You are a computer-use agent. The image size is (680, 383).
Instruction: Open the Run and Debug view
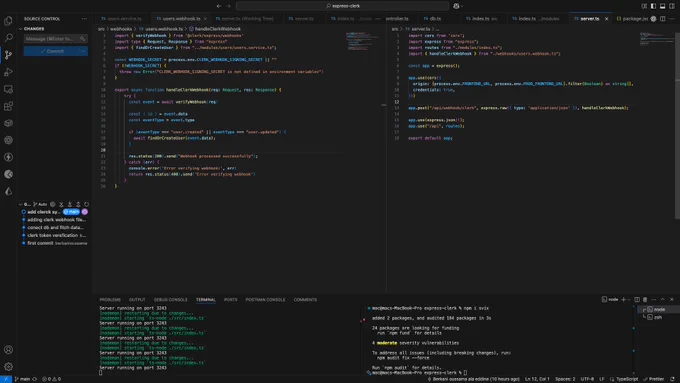point(8,72)
